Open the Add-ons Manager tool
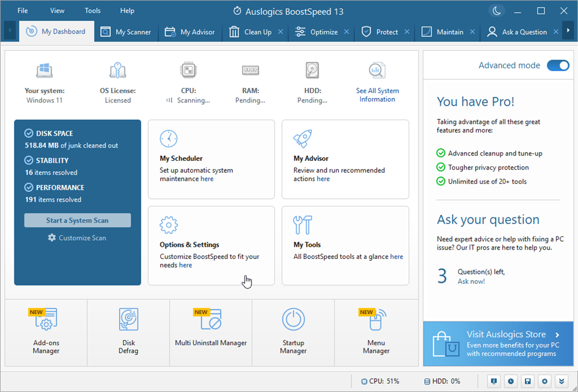578x392 pixels. [46, 331]
